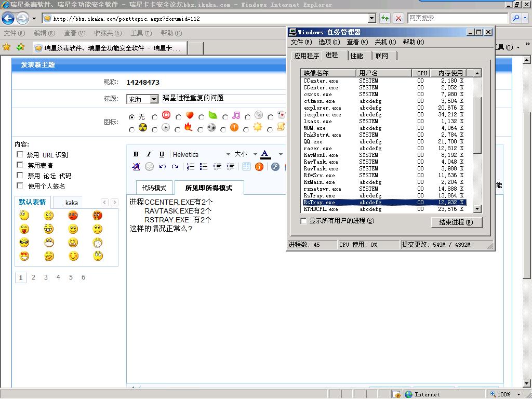Click the grey smiley icon in editor toolbar
Viewport: 532px width, 399px height.
tap(149, 167)
